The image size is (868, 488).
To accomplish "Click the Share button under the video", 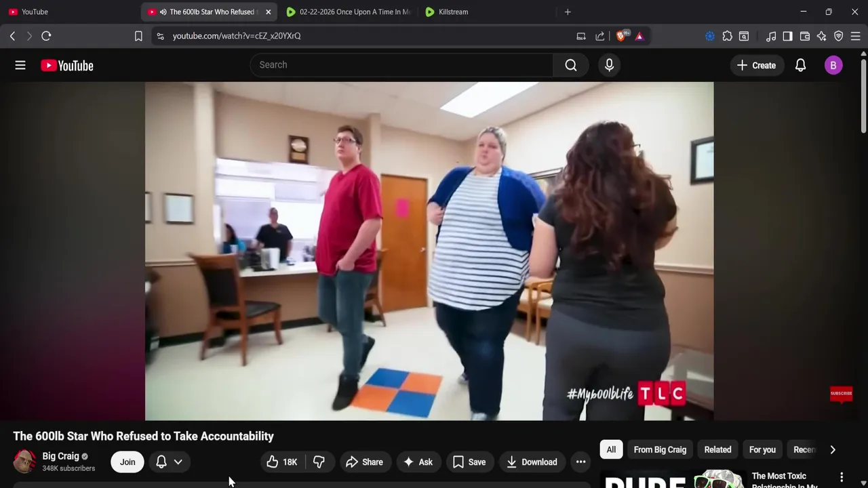I will [364, 462].
